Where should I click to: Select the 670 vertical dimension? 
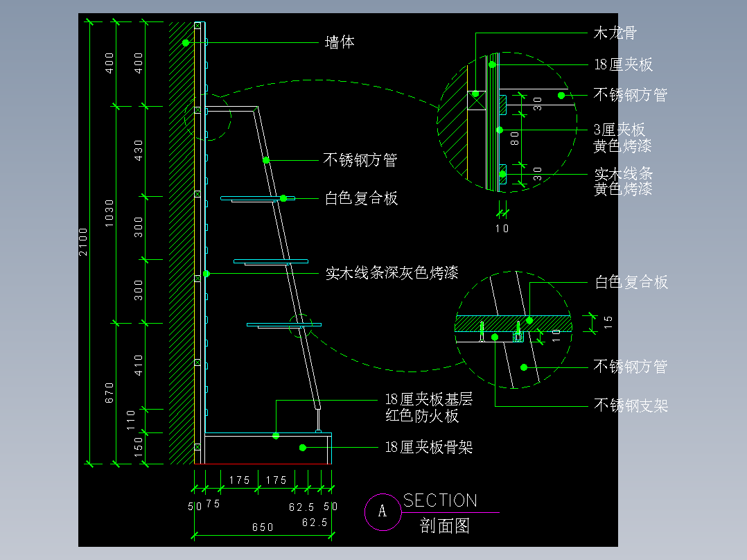(109, 393)
